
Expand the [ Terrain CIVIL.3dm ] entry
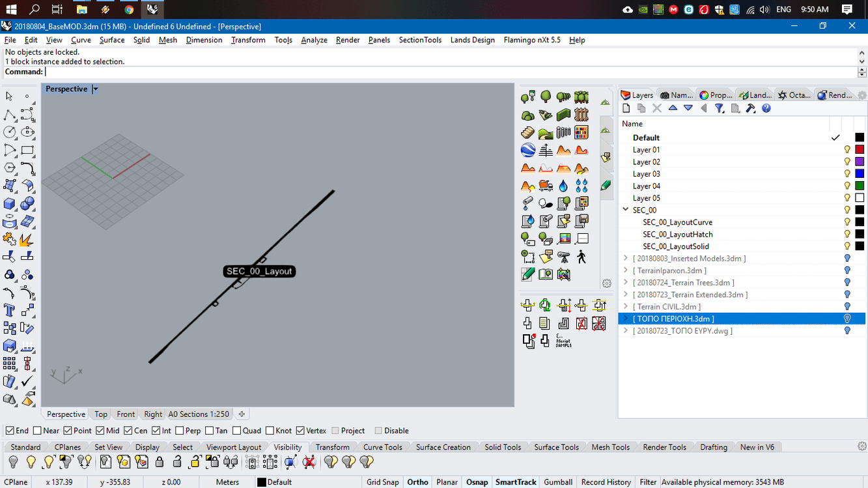tap(626, 306)
